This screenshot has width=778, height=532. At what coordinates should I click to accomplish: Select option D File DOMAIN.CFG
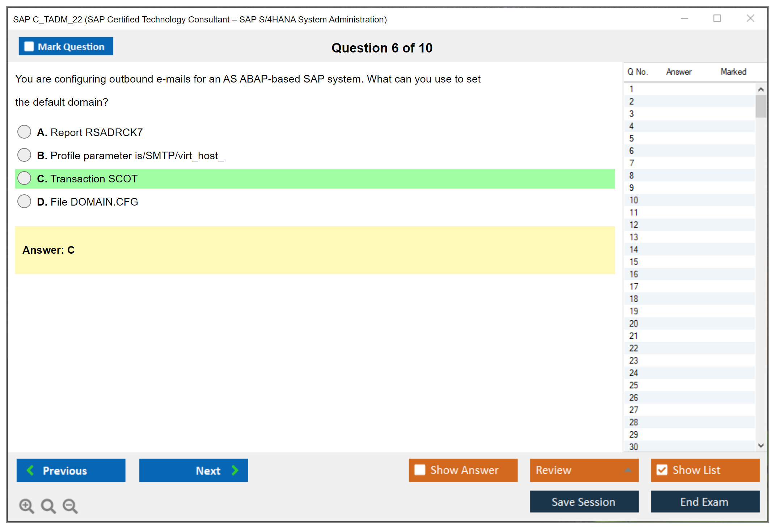pos(24,201)
